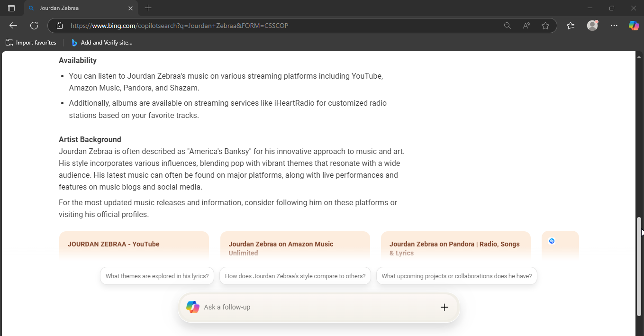
Task: Ask how Jourdan Zebraa's style compares
Action: coord(295,276)
